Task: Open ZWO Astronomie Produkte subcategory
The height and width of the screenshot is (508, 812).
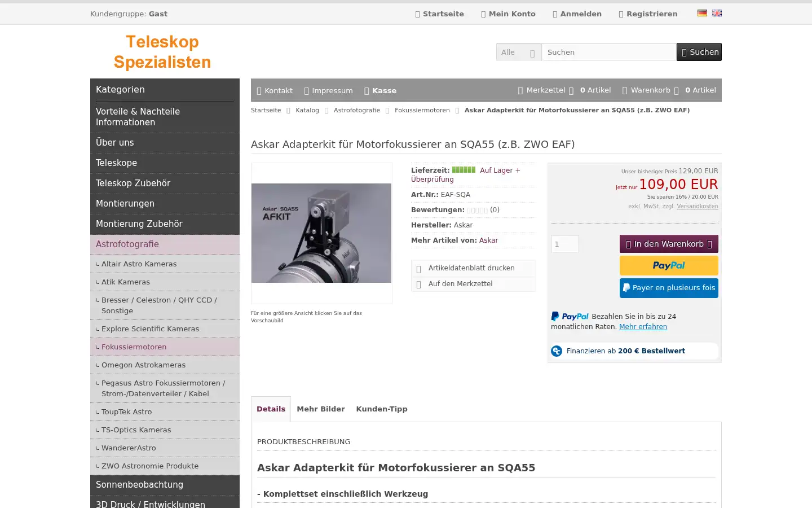Action: tap(165, 466)
